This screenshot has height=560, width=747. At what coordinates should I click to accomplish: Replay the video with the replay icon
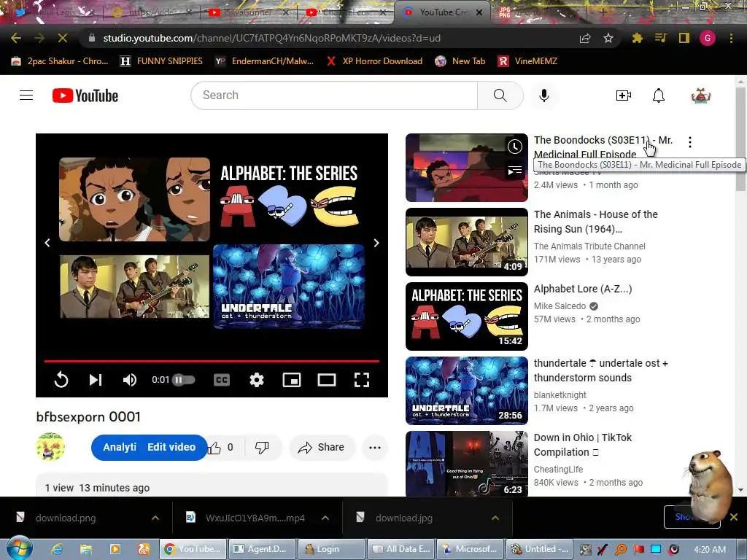(x=61, y=379)
